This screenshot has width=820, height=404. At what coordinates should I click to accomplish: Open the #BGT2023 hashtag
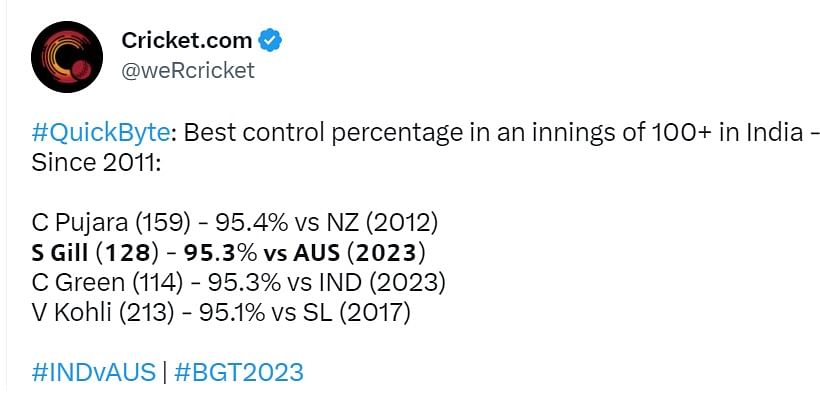[238, 373]
